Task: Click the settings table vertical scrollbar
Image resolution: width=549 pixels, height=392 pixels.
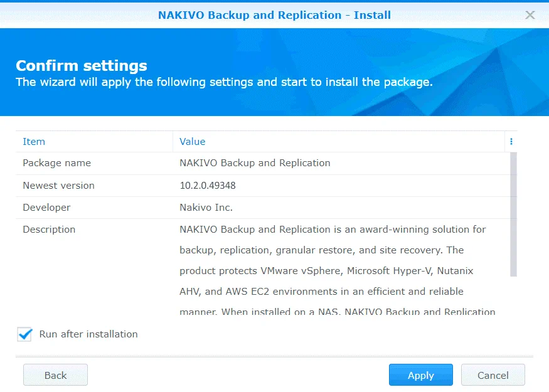Action: [513, 213]
